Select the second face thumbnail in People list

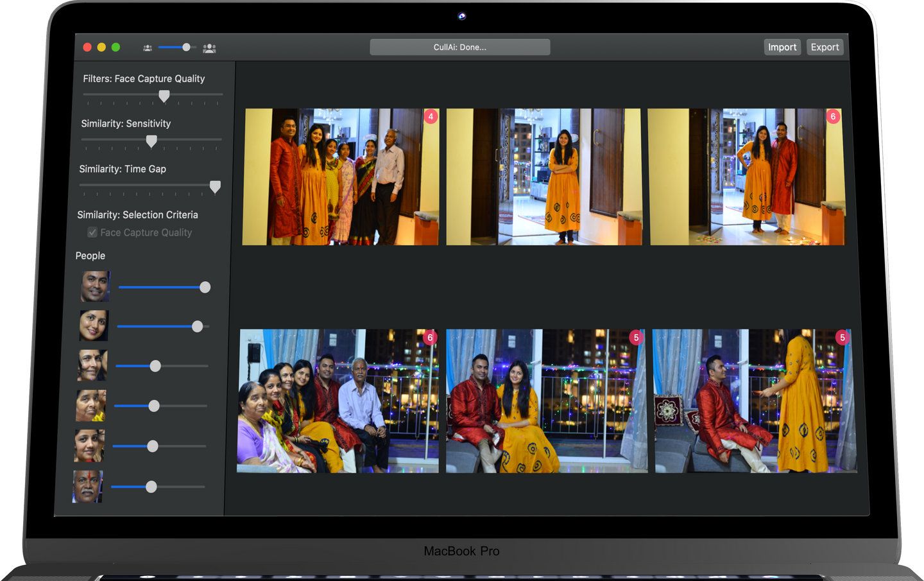pos(94,325)
